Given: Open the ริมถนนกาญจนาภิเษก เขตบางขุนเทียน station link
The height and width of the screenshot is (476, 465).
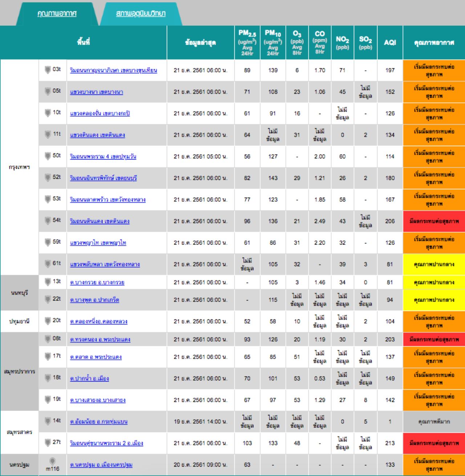Looking at the screenshot, I should [x=113, y=70].
